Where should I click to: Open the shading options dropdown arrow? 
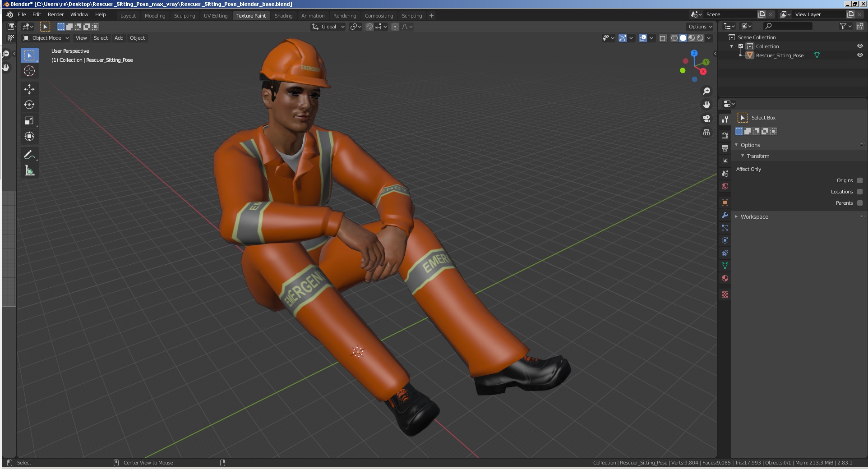pyautogui.click(x=709, y=38)
